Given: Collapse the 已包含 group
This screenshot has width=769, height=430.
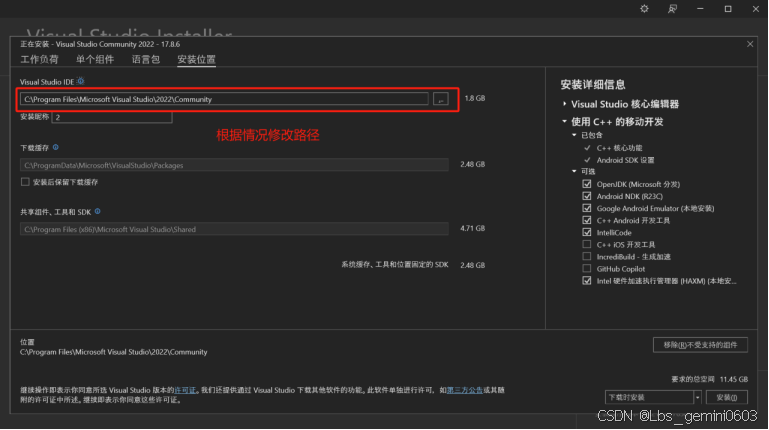Looking at the screenshot, I should click(574, 135).
